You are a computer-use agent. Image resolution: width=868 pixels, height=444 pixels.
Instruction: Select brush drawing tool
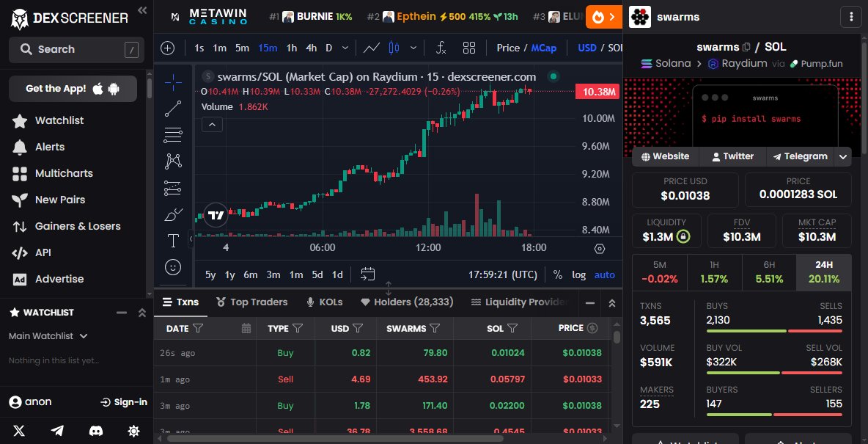(x=173, y=214)
